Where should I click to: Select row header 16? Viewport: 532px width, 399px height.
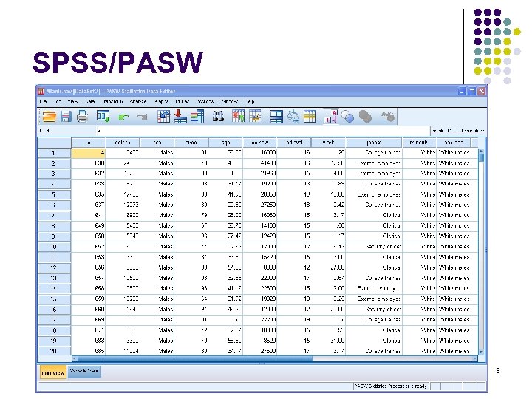click(x=54, y=310)
